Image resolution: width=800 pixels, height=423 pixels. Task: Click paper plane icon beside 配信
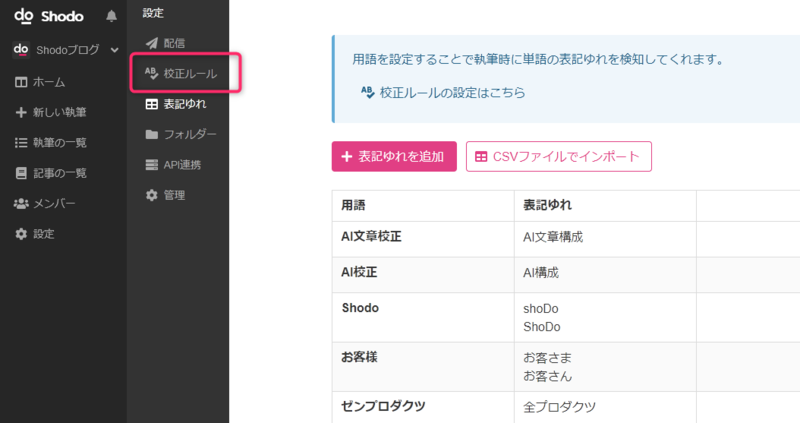(x=152, y=43)
